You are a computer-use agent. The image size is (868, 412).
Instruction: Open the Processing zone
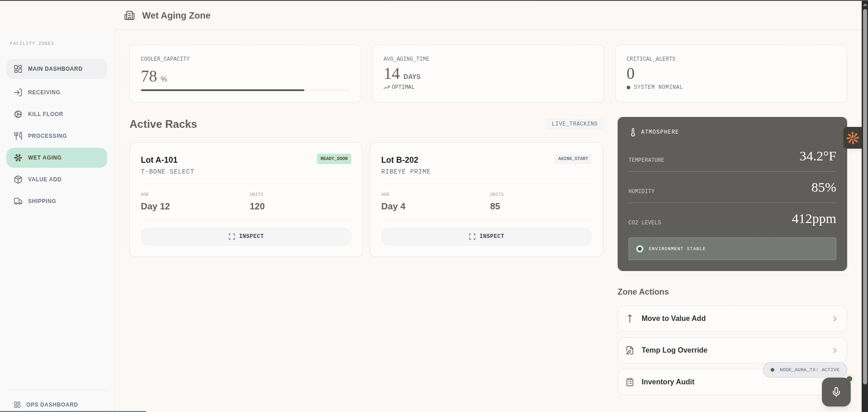click(57, 136)
